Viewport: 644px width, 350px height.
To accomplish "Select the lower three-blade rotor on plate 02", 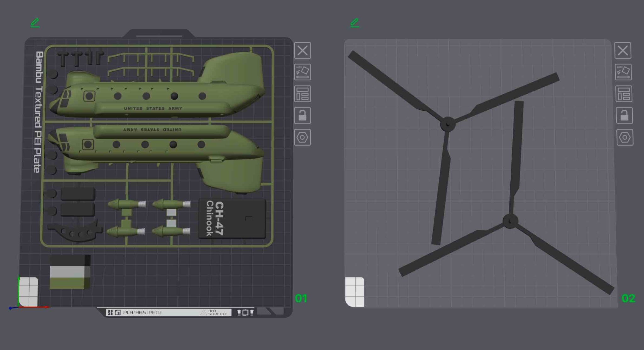I will [x=510, y=221].
